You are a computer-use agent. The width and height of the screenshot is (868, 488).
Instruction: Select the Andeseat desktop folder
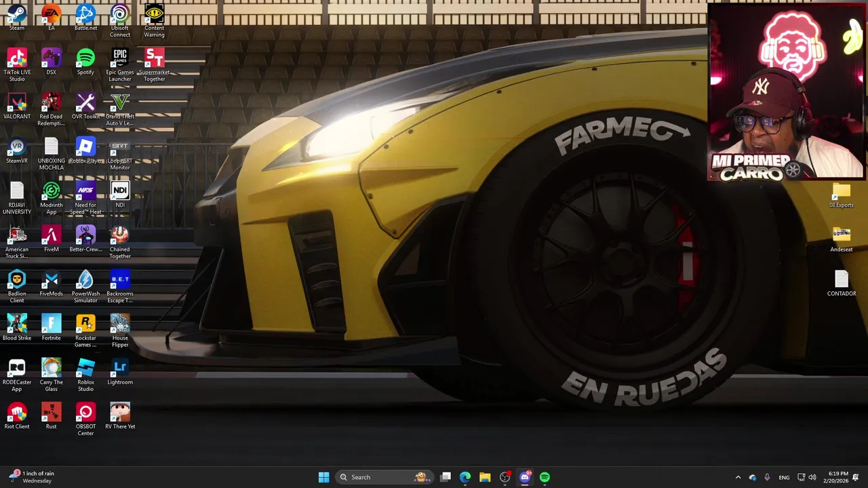coord(842,239)
